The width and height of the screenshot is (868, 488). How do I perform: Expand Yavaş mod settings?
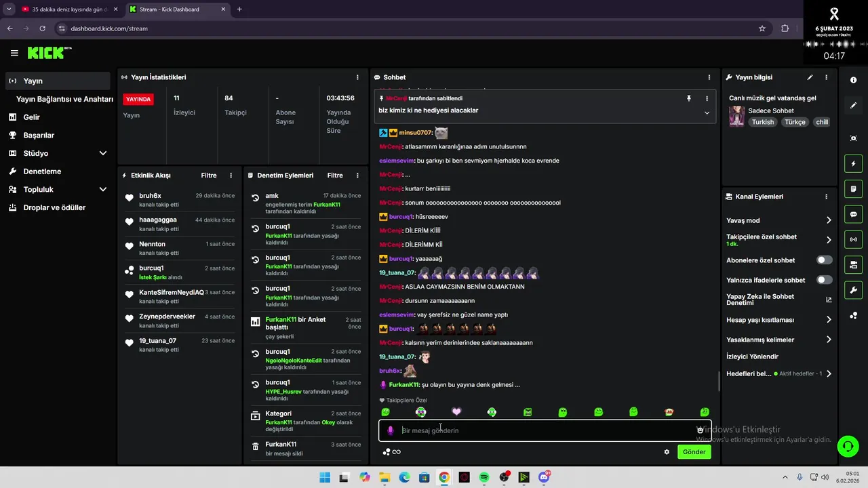pos(829,220)
